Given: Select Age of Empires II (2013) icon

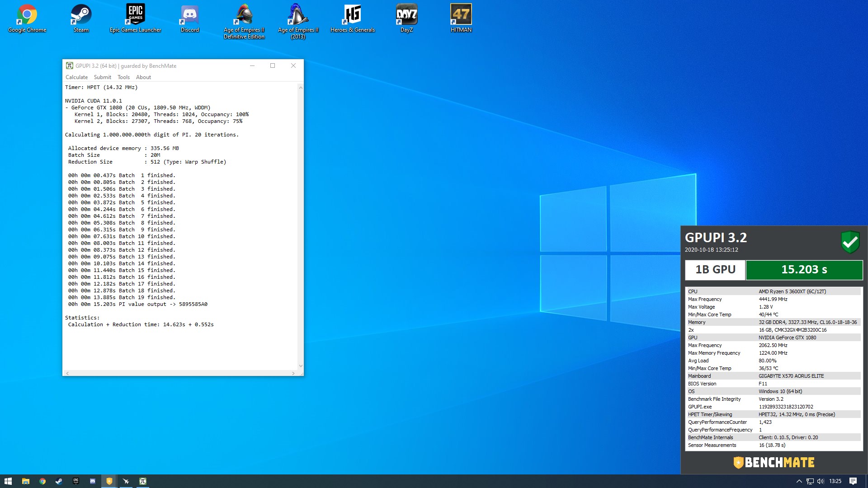Looking at the screenshot, I should point(298,21).
